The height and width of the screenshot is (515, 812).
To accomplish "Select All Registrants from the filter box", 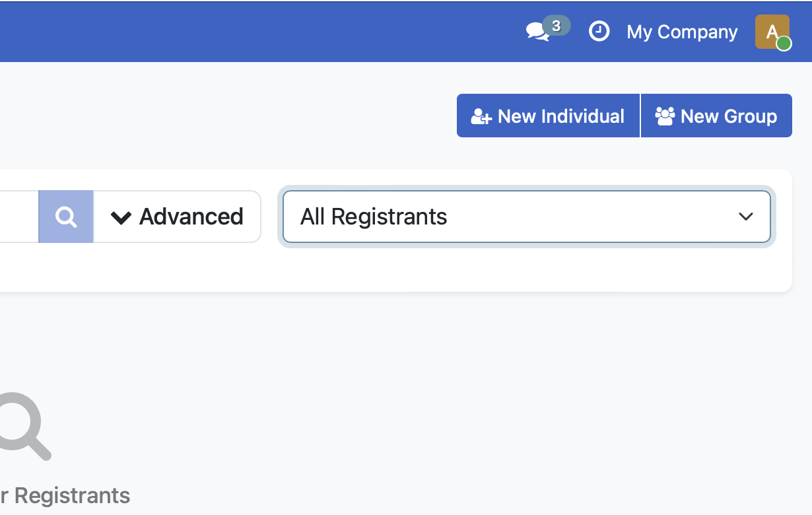I will pyautogui.click(x=526, y=217).
